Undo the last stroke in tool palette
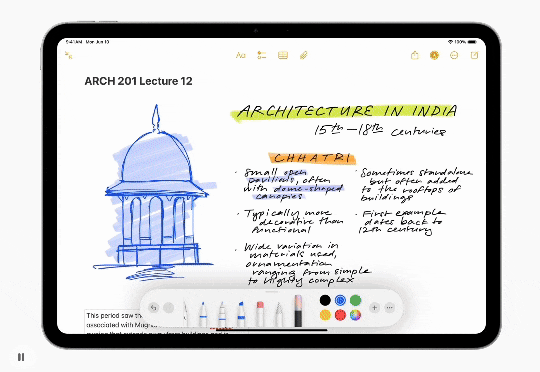This screenshot has width=540, height=372. [153, 308]
